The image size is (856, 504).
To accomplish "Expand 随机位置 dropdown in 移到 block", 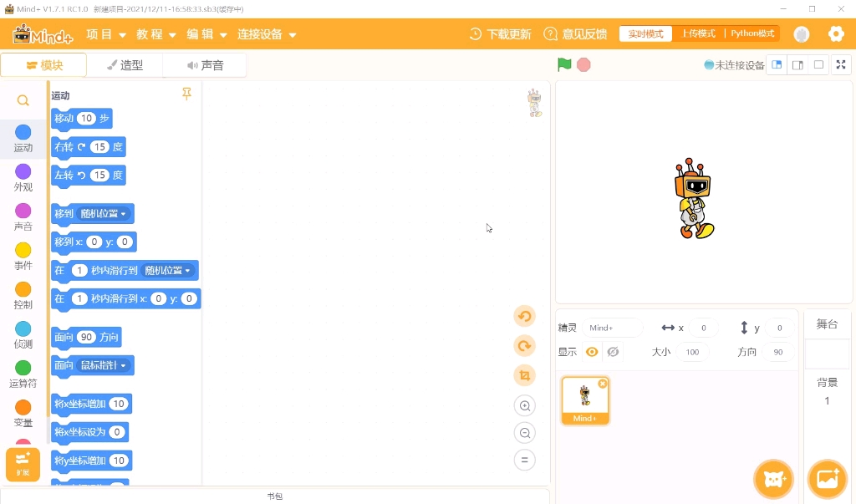I will pyautogui.click(x=103, y=213).
